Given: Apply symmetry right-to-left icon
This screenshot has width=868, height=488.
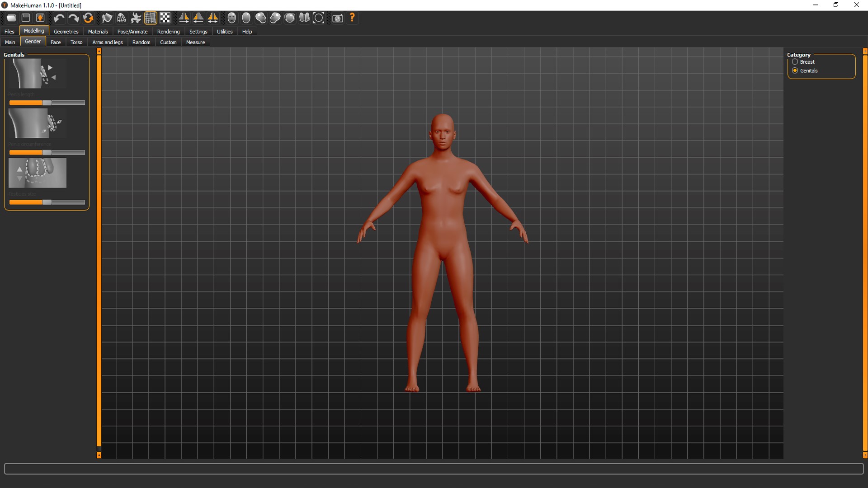Looking at the screenshot, I should [184, 18].
